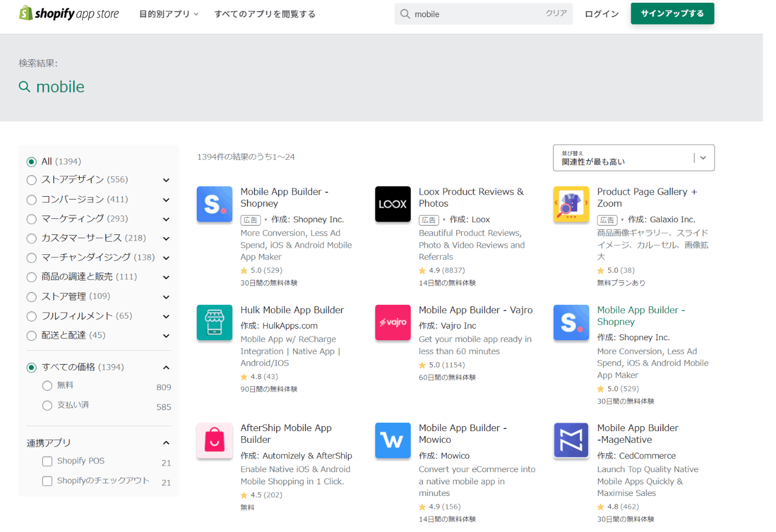The width and height of the screenshot is (776, 532).
Task: Expand the フルフィルメント category chevron
Action: point(166,316)
